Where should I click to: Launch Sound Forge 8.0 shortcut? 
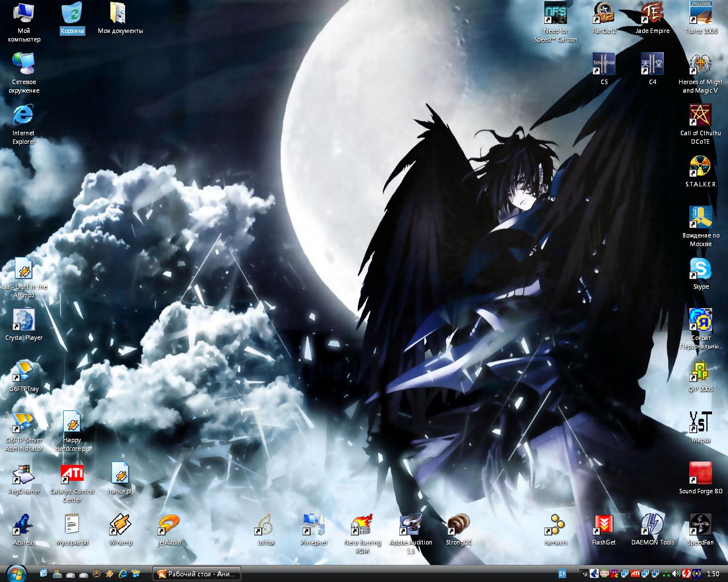pos(701,479)
